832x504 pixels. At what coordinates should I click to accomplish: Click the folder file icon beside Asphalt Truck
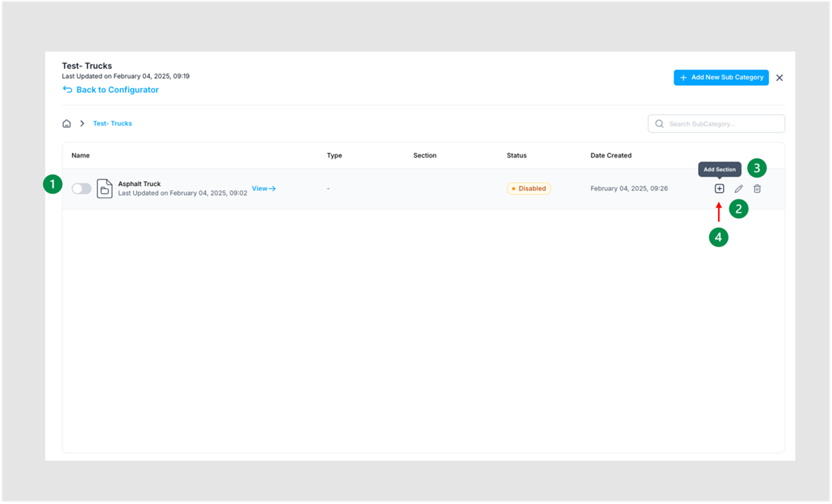[x=105, y=188]
